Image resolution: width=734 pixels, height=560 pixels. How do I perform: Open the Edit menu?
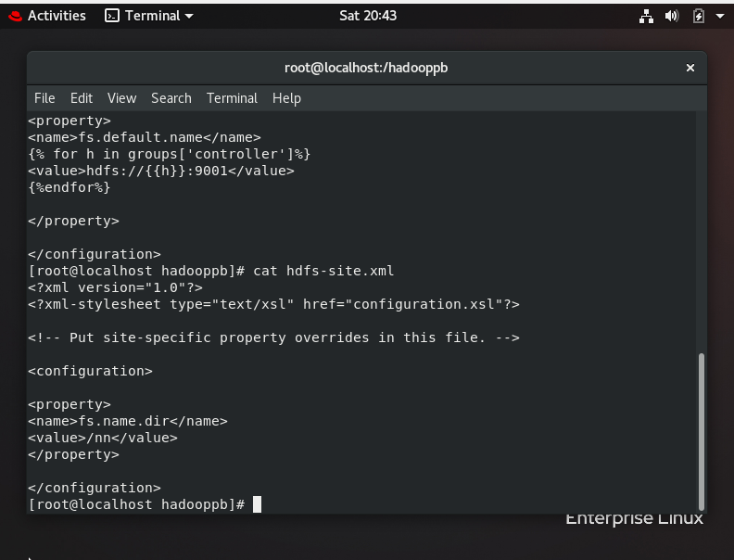(82, 98)
